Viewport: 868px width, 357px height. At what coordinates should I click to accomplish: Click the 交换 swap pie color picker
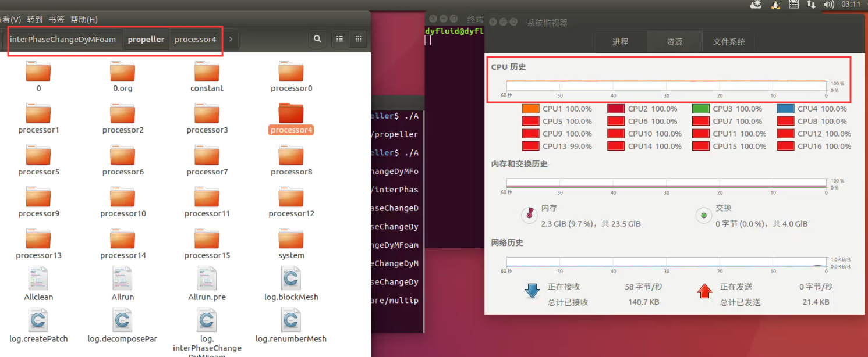coord(703,215)
